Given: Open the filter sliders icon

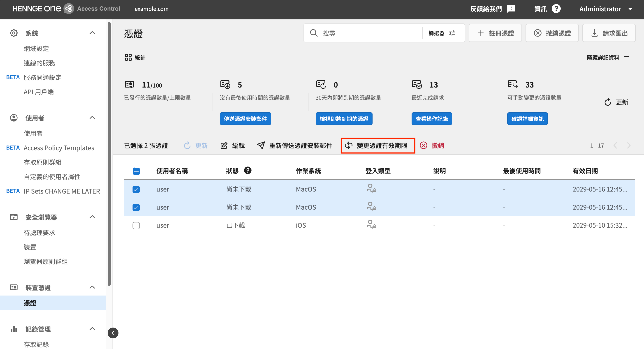Looking at the screenshot, I should [x=452, y=33].
